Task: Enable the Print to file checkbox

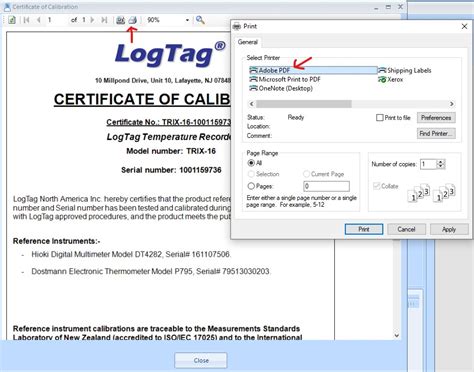Action: 379,118
